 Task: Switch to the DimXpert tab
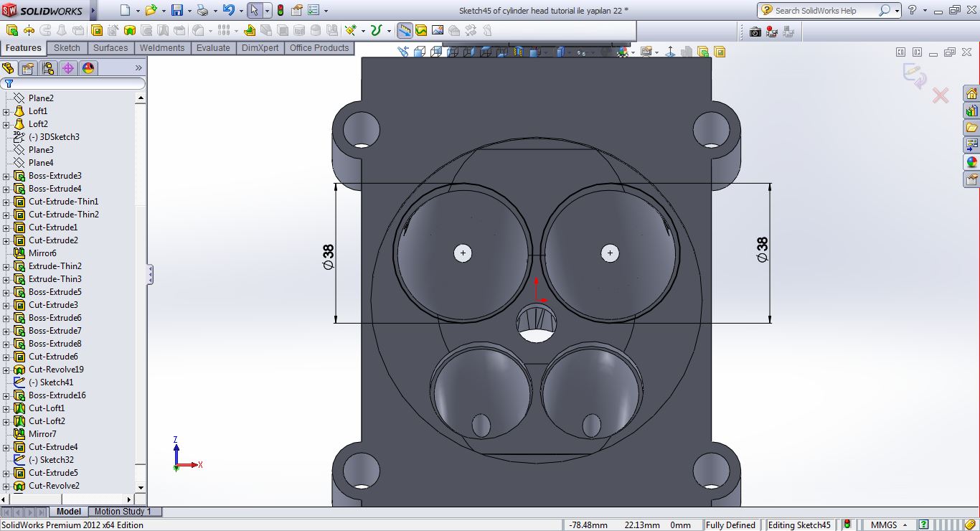(260, 48)
